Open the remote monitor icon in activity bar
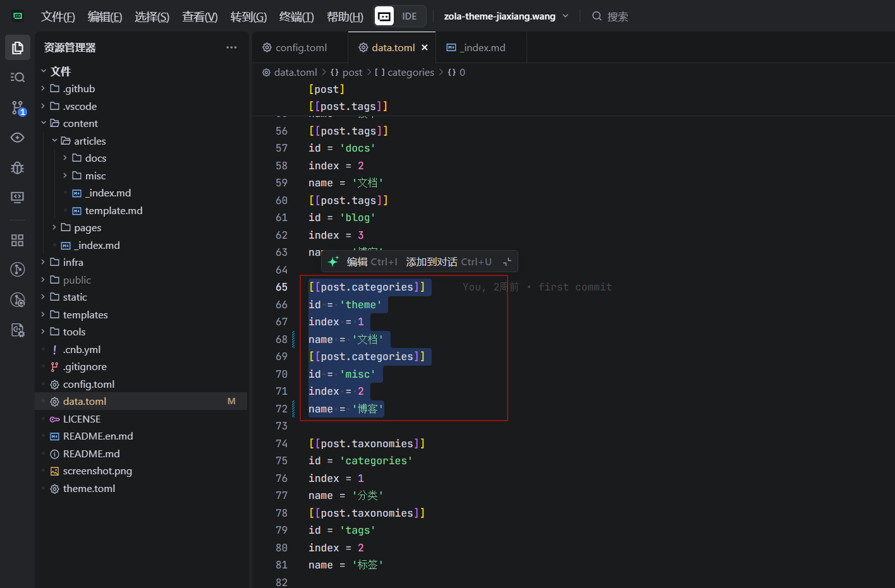895x588 pixels. 18,197
